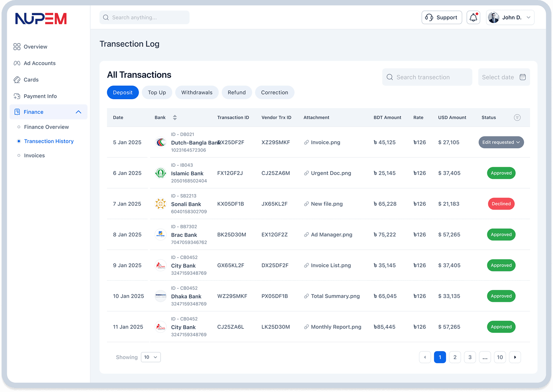
Task: Select the Refund tab
Action: (236, 92)
